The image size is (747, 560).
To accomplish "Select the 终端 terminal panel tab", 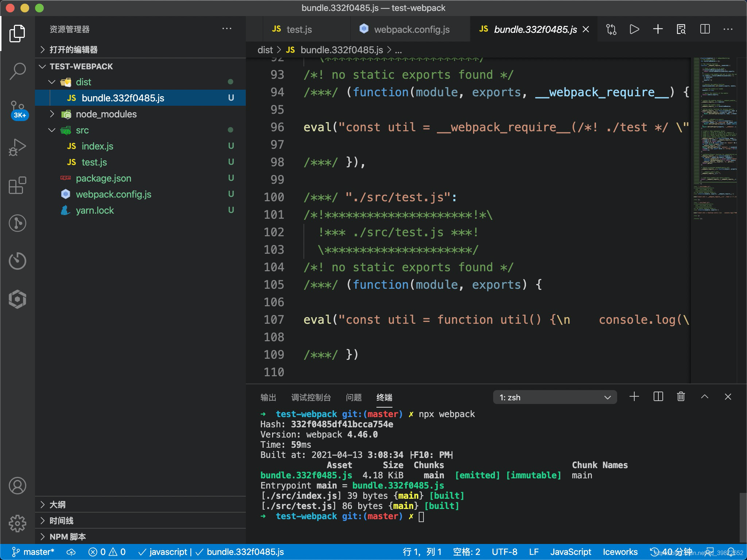I will pos(384,397).
